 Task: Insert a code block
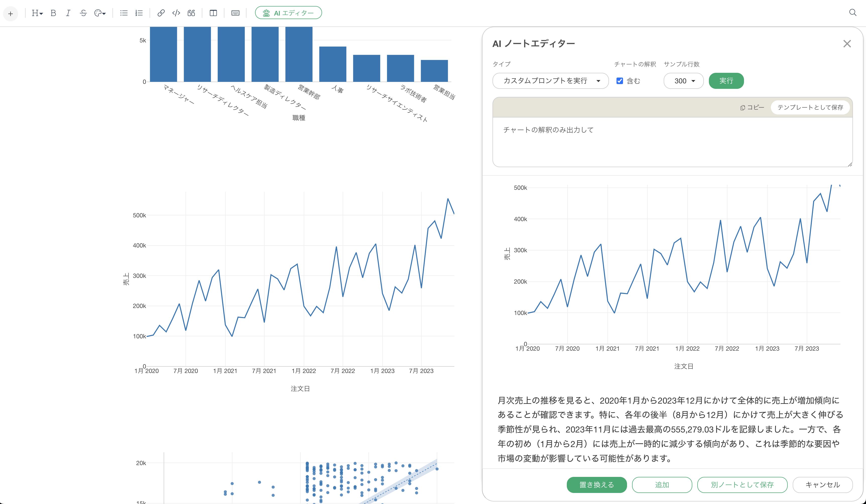coord(176,13)
